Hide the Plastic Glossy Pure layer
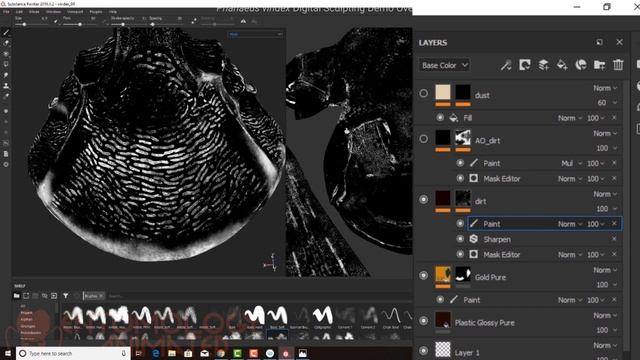640x360 pixels. pos(424,321)
